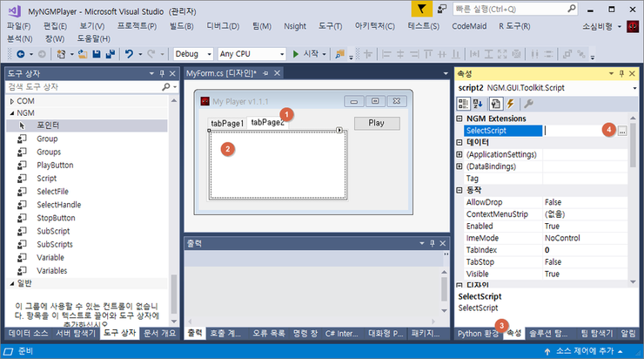Click the PlayButton control icon in toolbox
644x359 pixels.
[22, 165]
